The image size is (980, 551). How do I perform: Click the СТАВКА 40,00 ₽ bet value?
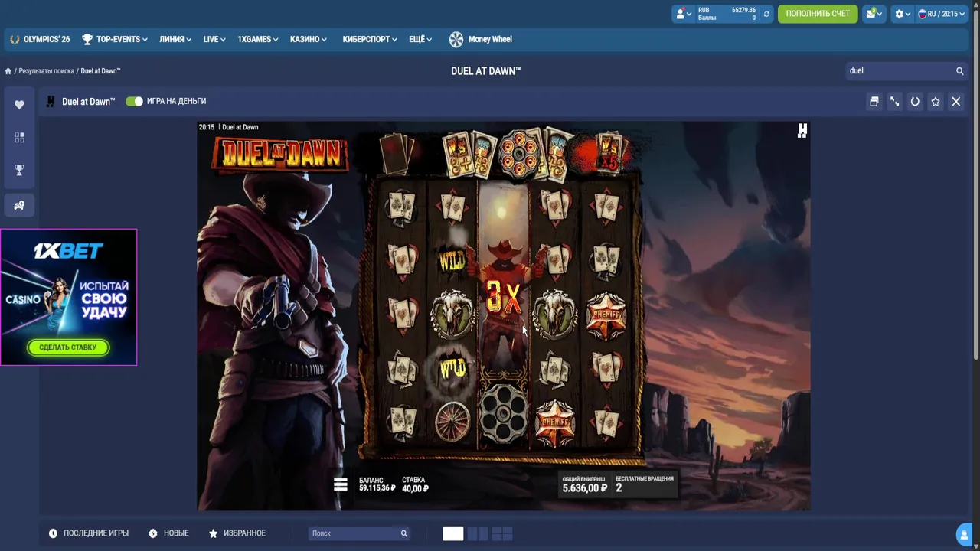[x=415, y=484]
